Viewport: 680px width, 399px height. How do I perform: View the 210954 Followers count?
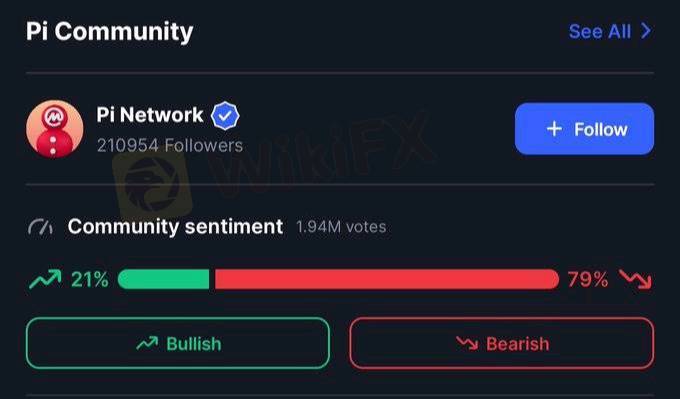[170, 145]
